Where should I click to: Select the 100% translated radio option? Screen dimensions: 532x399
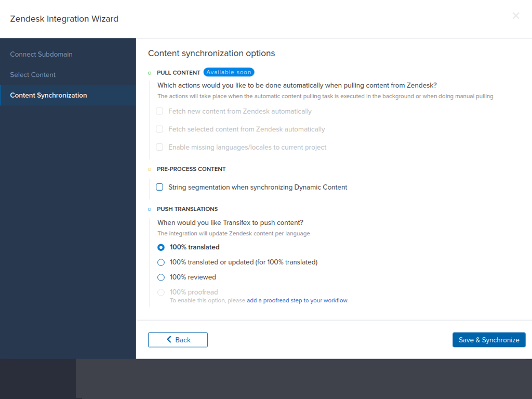pos(161,247)
